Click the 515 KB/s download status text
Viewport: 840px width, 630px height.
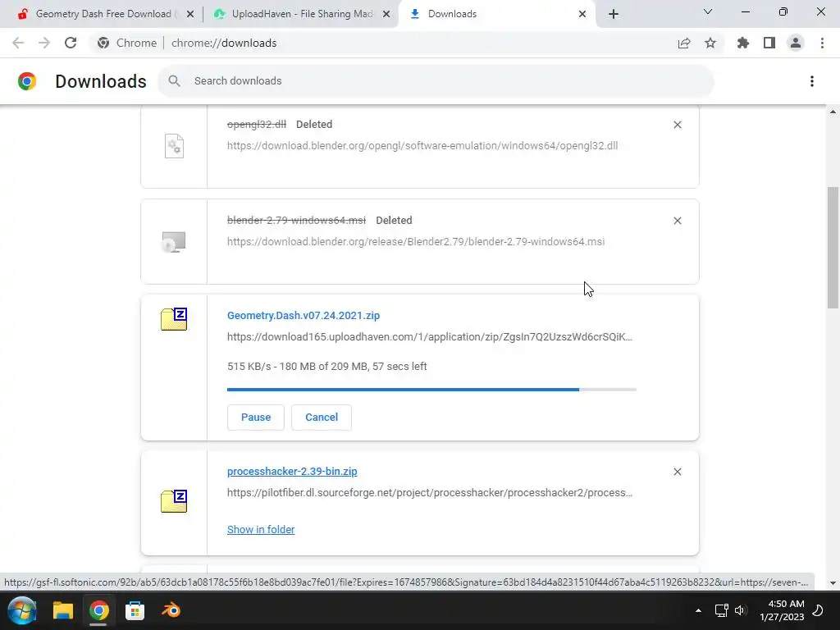(326, 367)
